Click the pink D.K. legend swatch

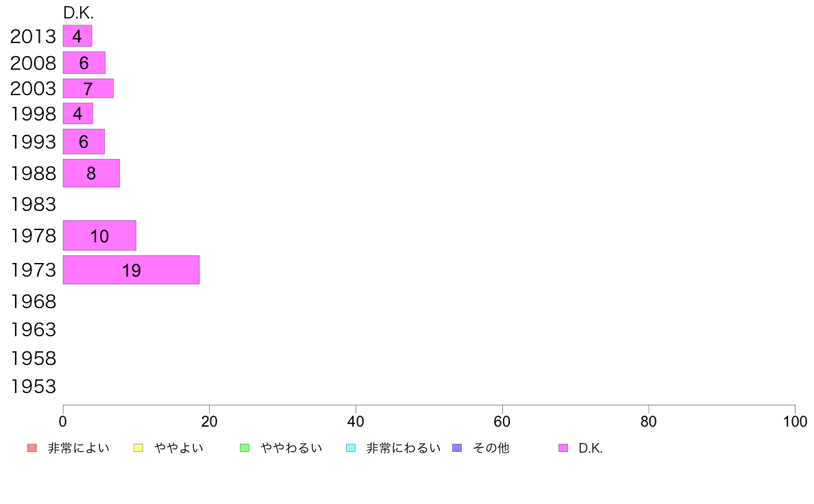click(x=563, y=448)
